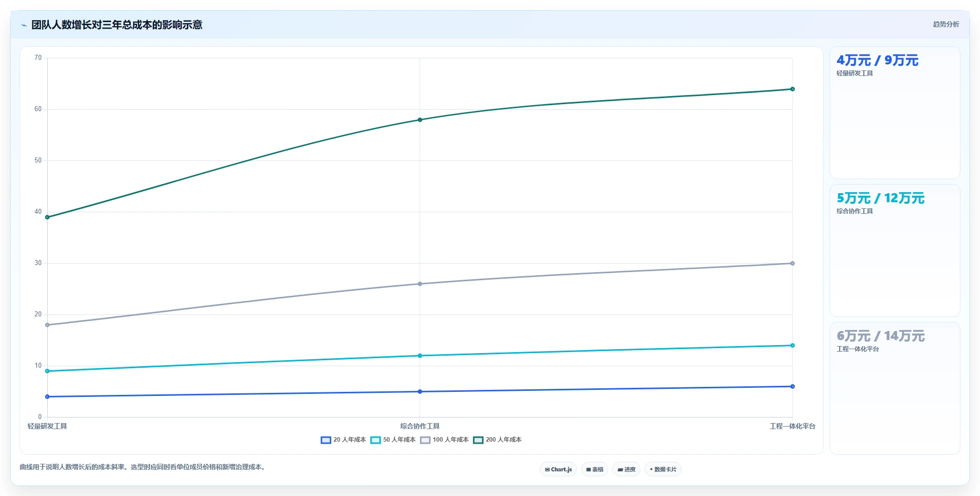Click the y-axis tick label 70
The width and height of the screenshot is (980, 496).
(x=38, y=58)
